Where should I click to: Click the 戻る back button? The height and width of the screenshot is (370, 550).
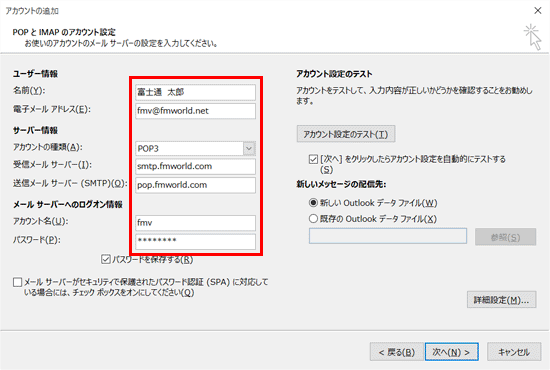(397, 352)
